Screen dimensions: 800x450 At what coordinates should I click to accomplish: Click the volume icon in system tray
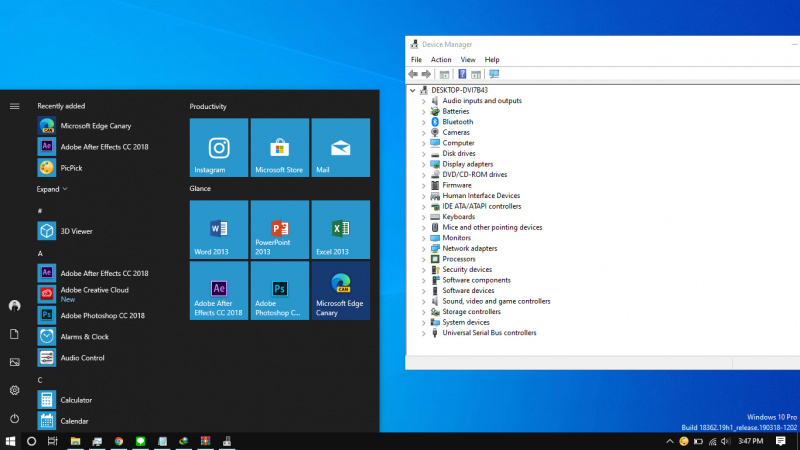click(x=725, y=441)
